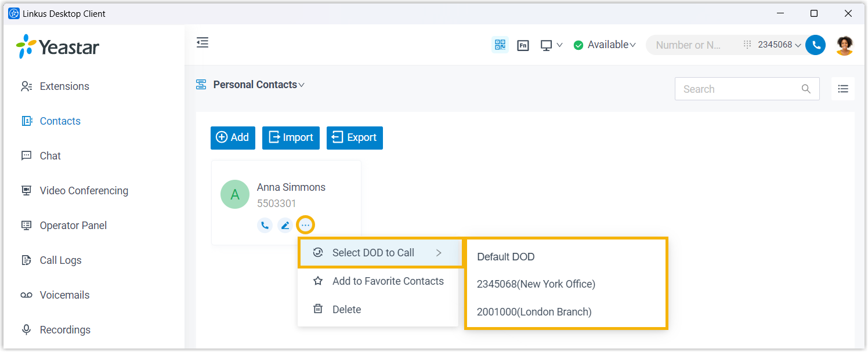This screenshot has height=352, width=868.
Task: Click the Video Conferencing sidebar icon
Action: 26,191
